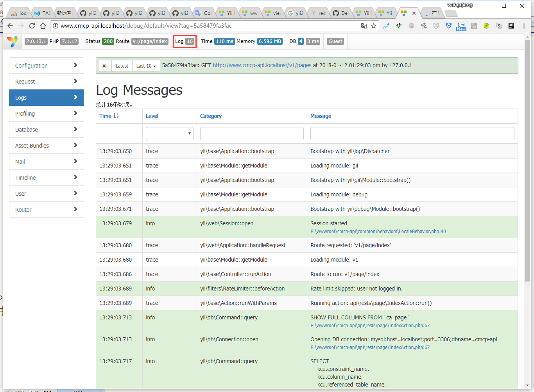Viewport: 534px width, 392px height.
Task: Click the Latest button
Action: tap(122, 66)
